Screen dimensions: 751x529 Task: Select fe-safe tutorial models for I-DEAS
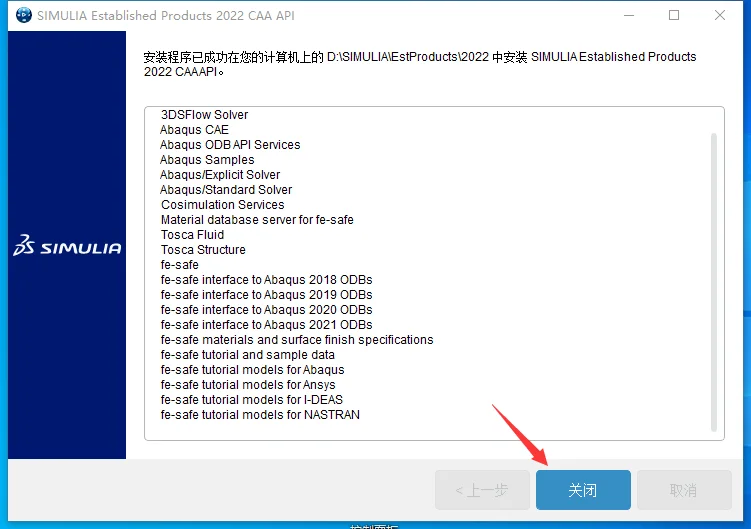click(252, 400)
